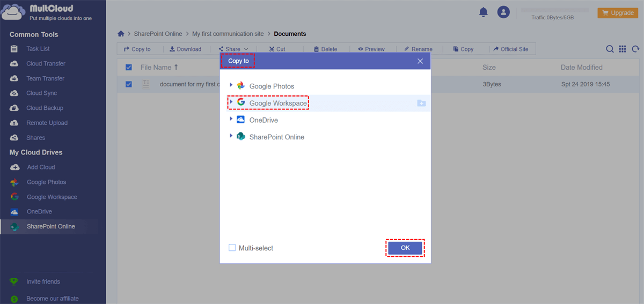Click Cut toolbar button
This screenshot has width=644, height=304.
click(x=277, y=49)
